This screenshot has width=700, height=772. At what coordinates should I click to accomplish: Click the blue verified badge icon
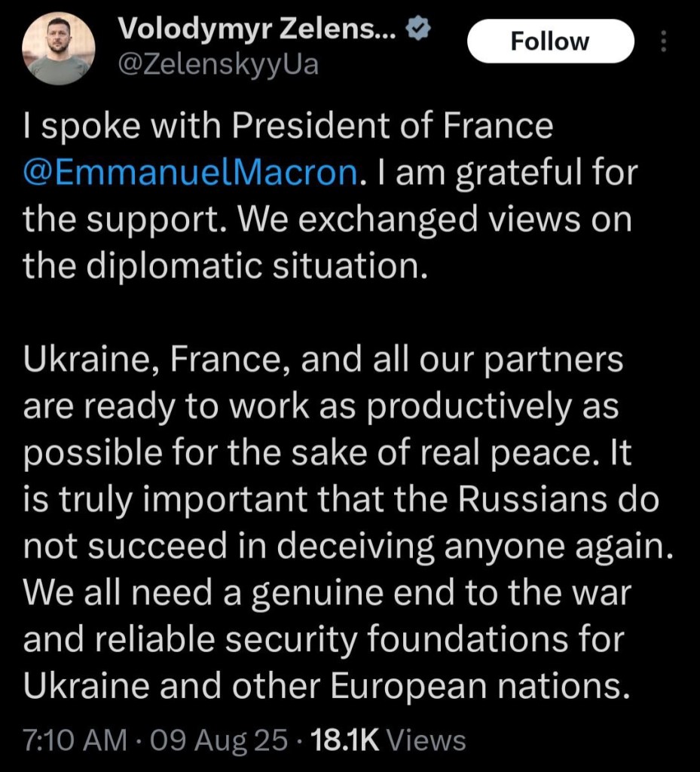pos(417,29)
